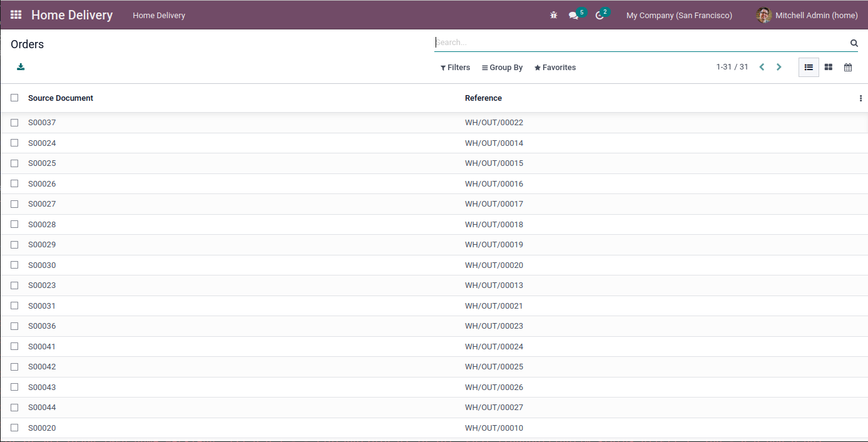Viewport: 868px width, 442px height.
Task: Select checkbox for order S00029
Action: tap(14, 245)
